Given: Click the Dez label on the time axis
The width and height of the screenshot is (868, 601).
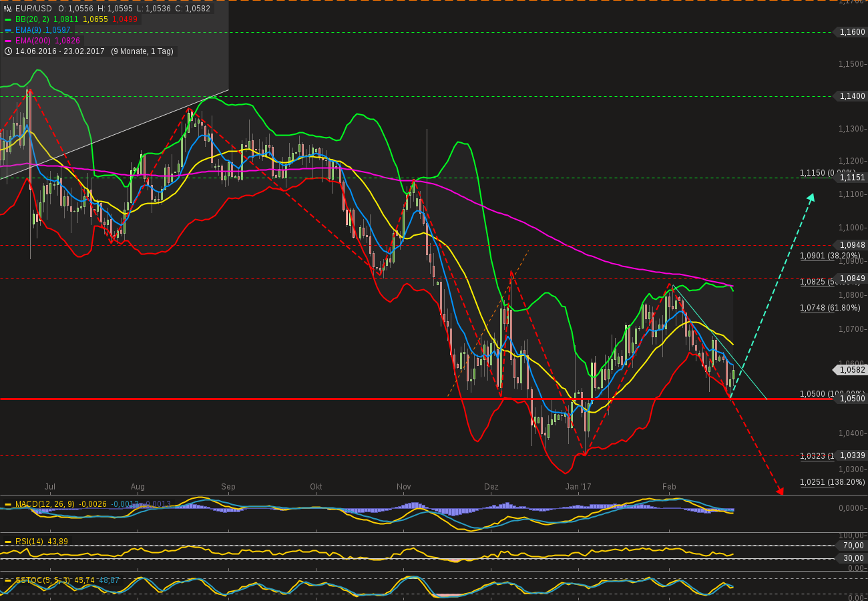Looking at the screenshot, I should (x=491, y=487).
